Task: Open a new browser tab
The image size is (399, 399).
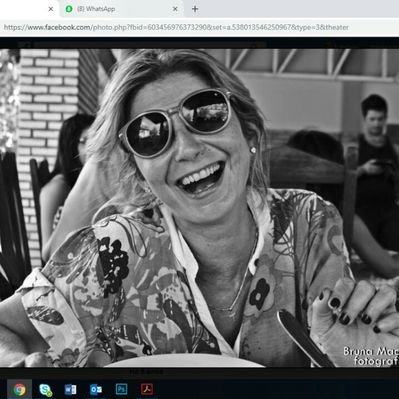Action: click(195, 9)
